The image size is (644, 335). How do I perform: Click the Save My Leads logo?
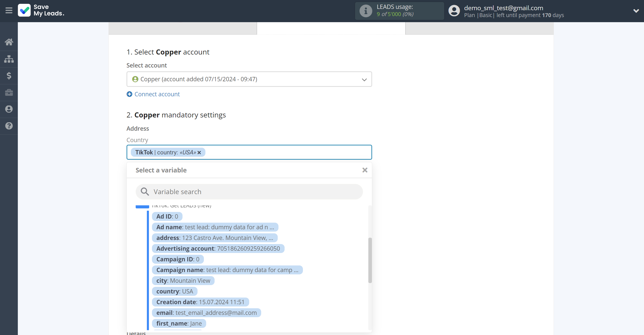coord(41,10)
